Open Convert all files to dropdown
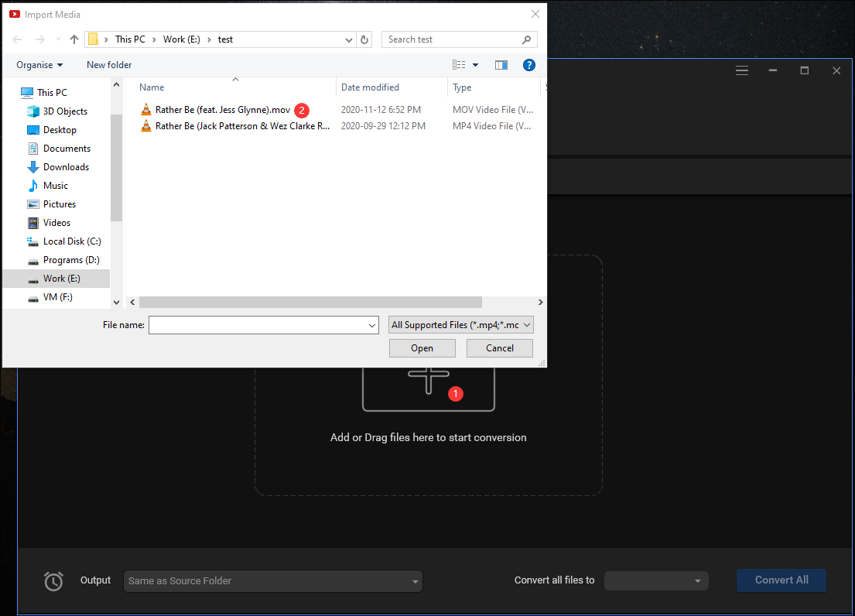 pyautogui.click(x=656, y=580)
